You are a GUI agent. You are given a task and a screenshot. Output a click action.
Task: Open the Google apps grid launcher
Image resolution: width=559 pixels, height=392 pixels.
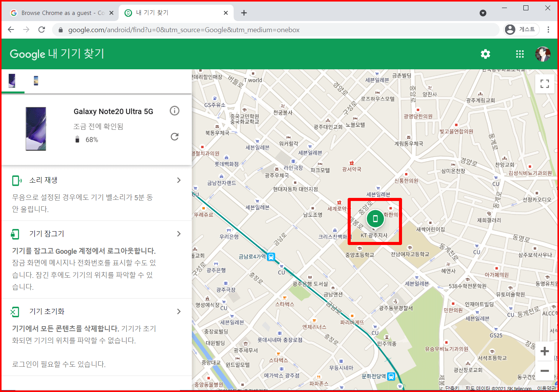[x=520, y=54]
